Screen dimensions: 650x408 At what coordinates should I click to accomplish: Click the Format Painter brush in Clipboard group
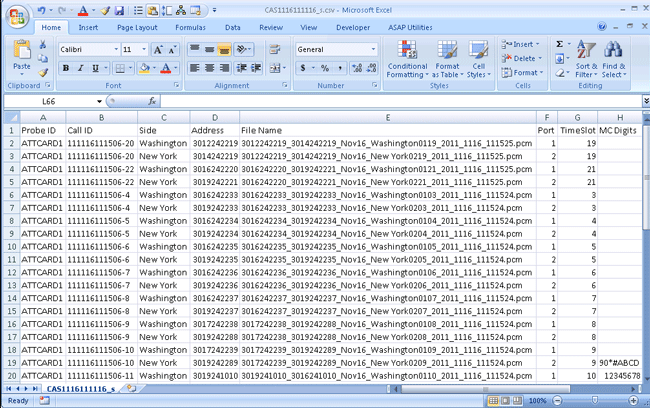click(43, 73)
